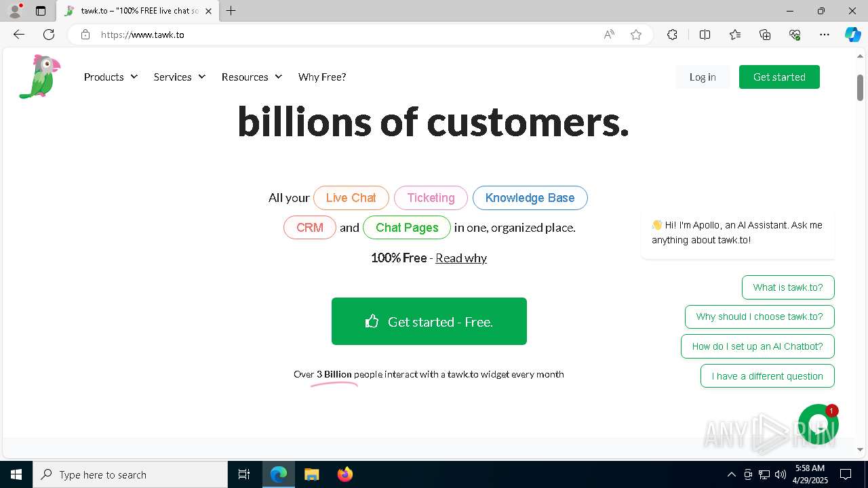Image resolution: width=868 pixels, height=488 pixels.
Task: Click the page vertical scrollbar thumb
Action: 860,87
